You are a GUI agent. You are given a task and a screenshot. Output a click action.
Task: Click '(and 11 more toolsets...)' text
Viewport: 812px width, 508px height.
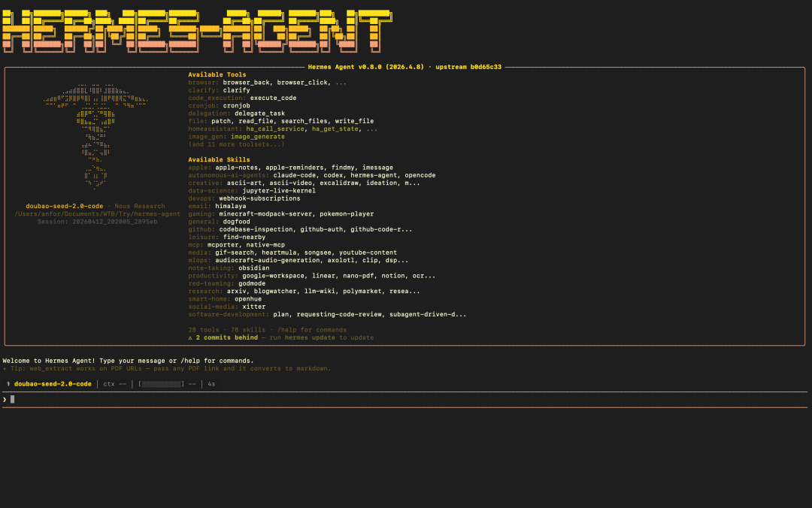236,144
